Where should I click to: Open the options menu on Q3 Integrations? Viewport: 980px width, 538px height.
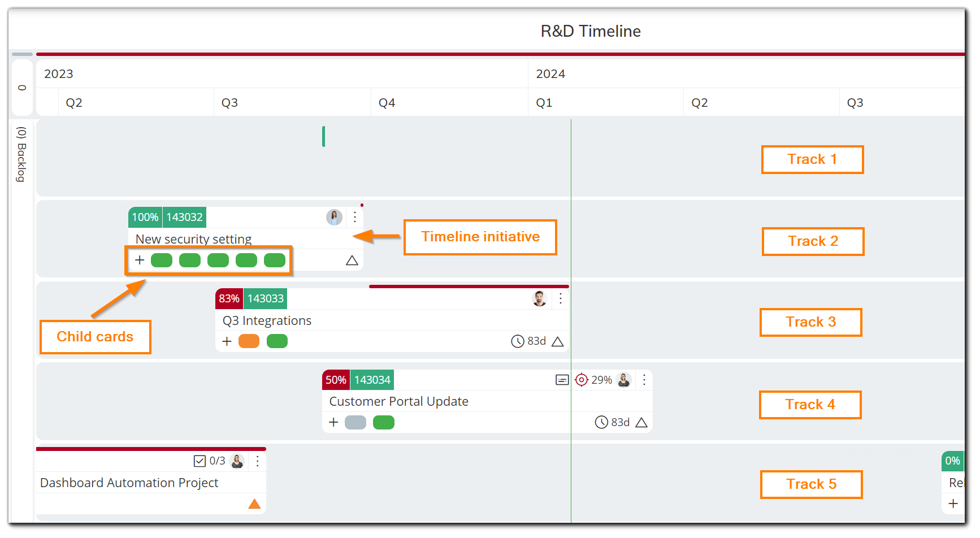tap(560, 298)
